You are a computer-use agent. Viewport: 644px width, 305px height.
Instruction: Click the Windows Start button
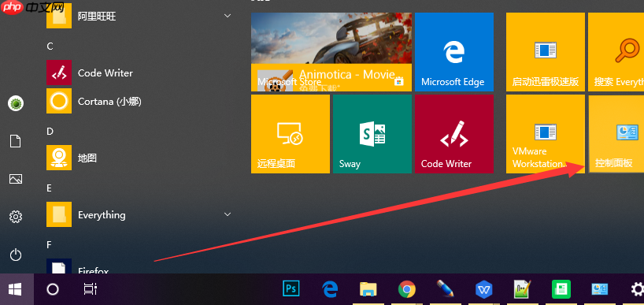coord(16,290)
